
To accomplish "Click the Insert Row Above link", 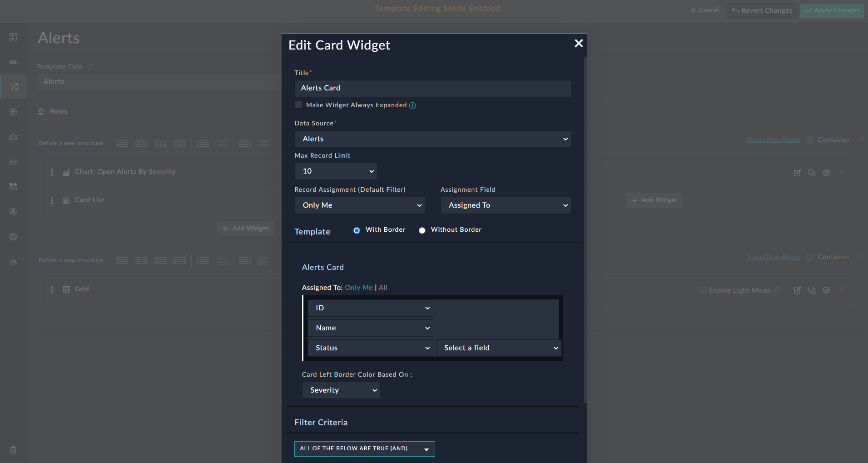I will pyautogui.click(x=774, y=139).
